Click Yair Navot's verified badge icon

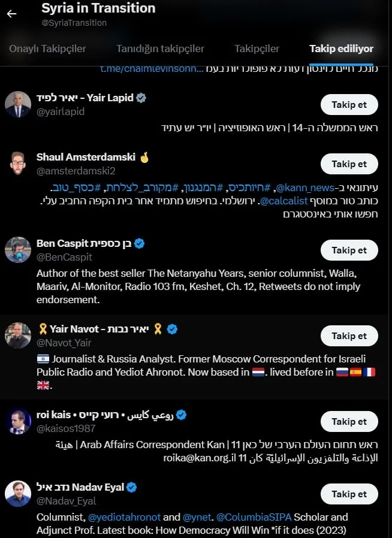click(x=172, y=328)
